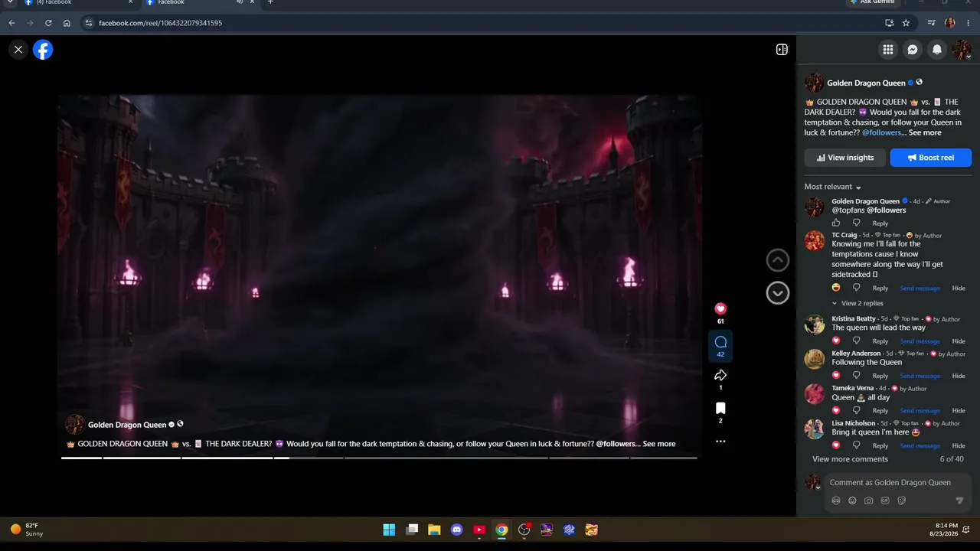This screenshot has width=980, height=551.
Task: Open Discord from the taskbar
Action: pyautogui.click(x=457, y=530)
